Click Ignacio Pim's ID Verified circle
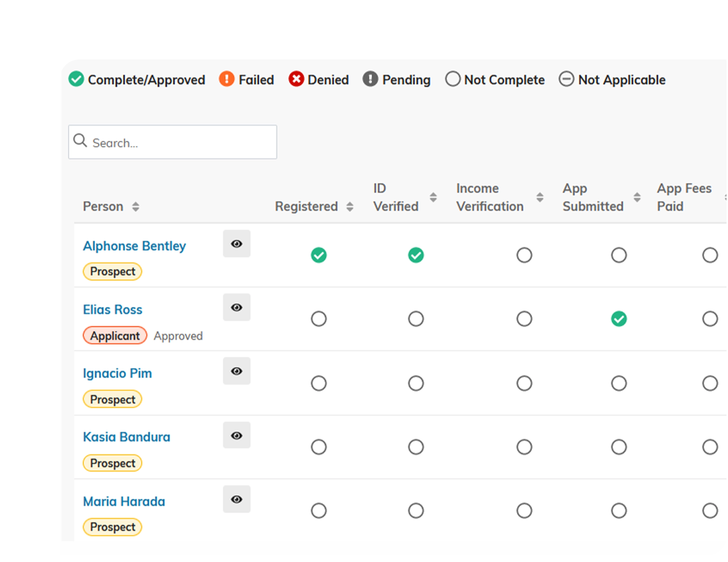Screen dimensions: 728x562 (x=416, y=383)
